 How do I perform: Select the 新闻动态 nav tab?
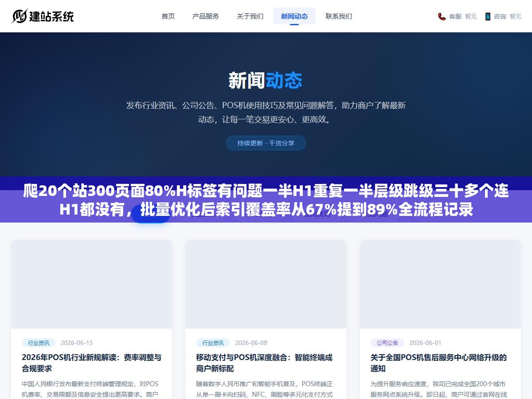pos(294,16)
